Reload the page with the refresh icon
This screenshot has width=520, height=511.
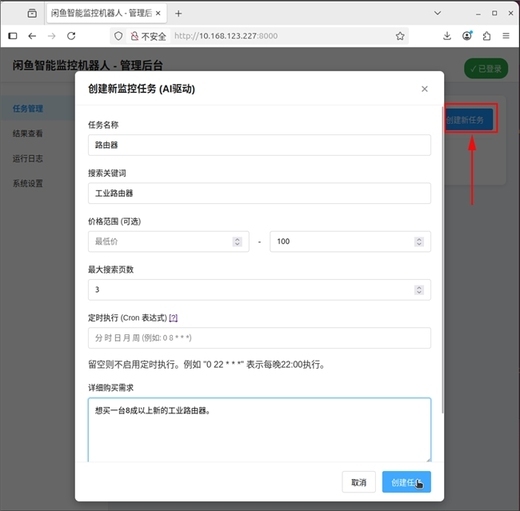(71, 36)
